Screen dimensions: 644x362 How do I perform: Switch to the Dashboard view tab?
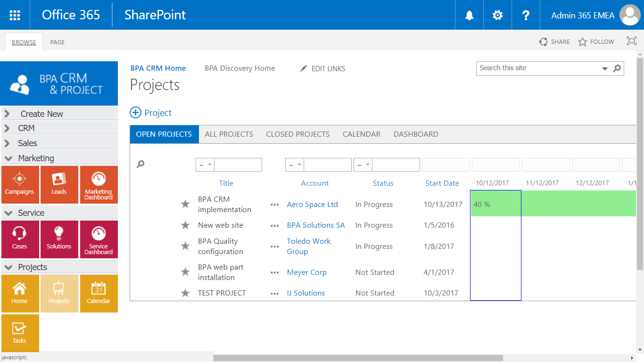point(416,134)
